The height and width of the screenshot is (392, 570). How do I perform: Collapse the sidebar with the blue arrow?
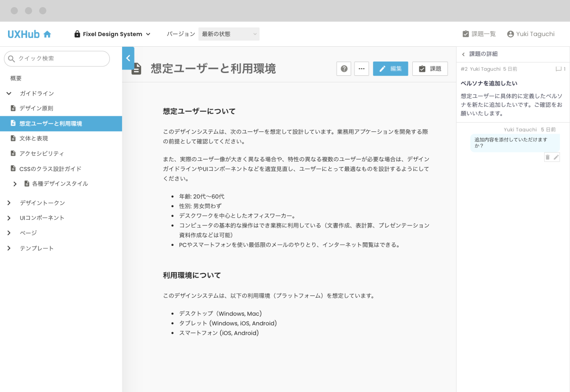(x=128, y=58)
